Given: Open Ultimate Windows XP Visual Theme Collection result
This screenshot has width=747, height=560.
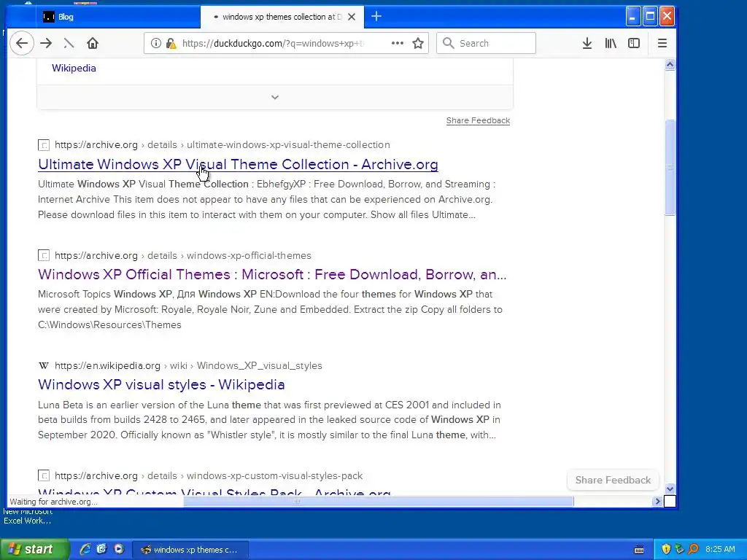Looking at the screenshot, I should pos(238,164).
